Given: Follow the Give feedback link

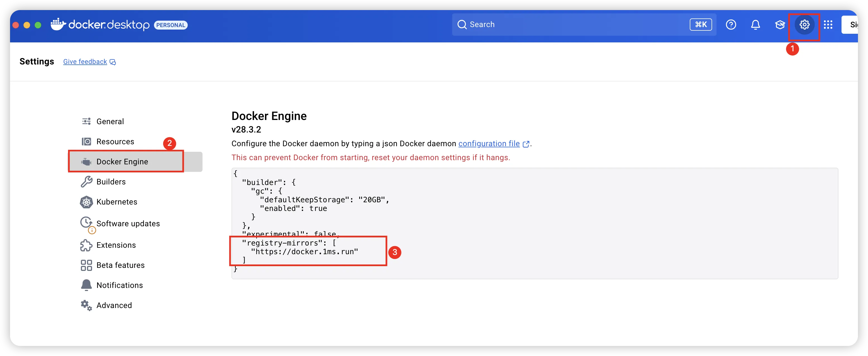Looking at the screenshot, I should [85, 62].
